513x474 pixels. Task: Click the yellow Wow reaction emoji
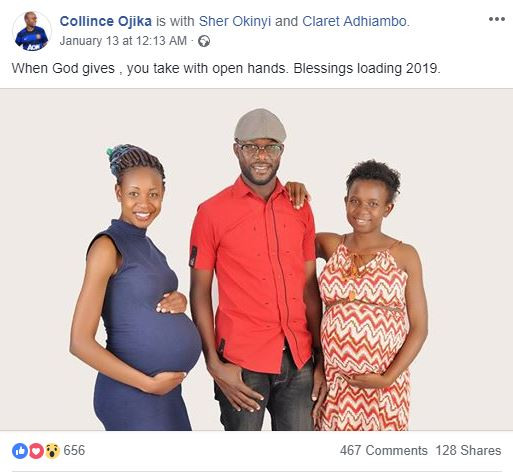coord(52,451)
